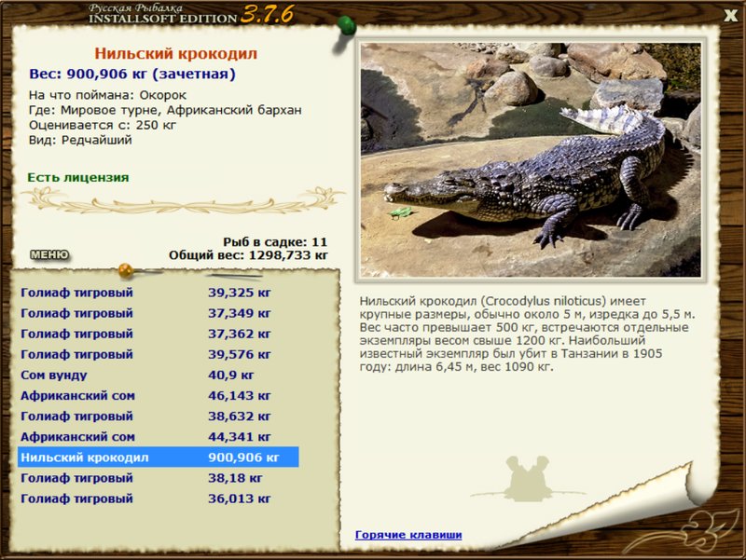746x560 pixels.
Task: Click the red Нильский крокодил heading
Action: pos(175,53)
